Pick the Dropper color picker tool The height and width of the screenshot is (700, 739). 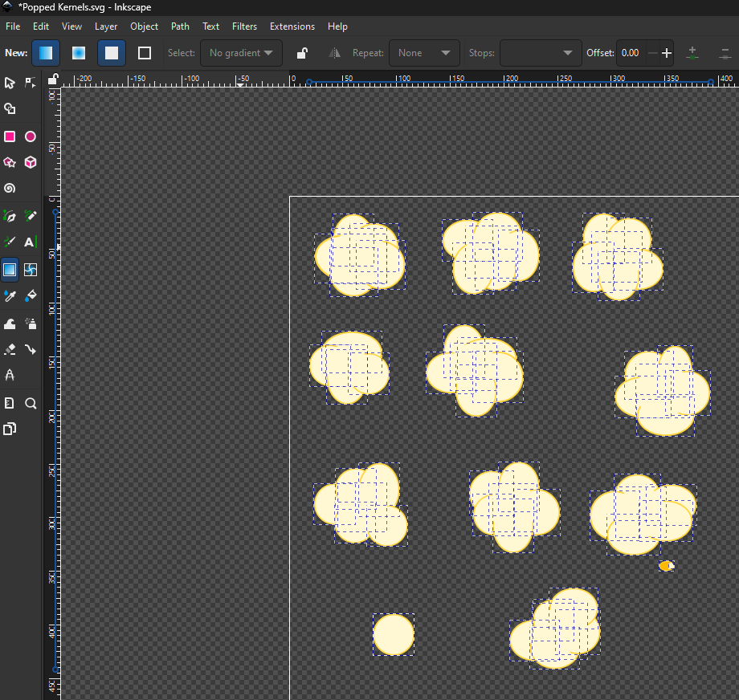click(10, 296)
